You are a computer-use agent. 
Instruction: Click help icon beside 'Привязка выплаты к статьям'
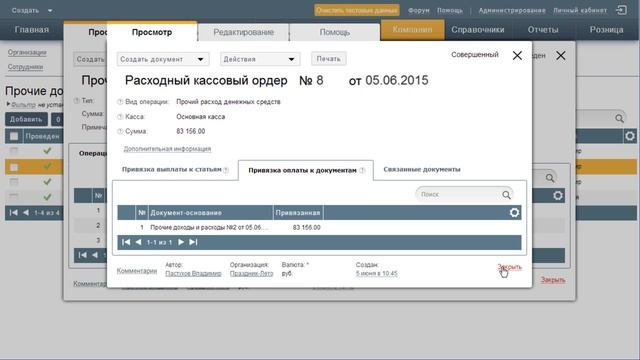(x=226, y=170)
